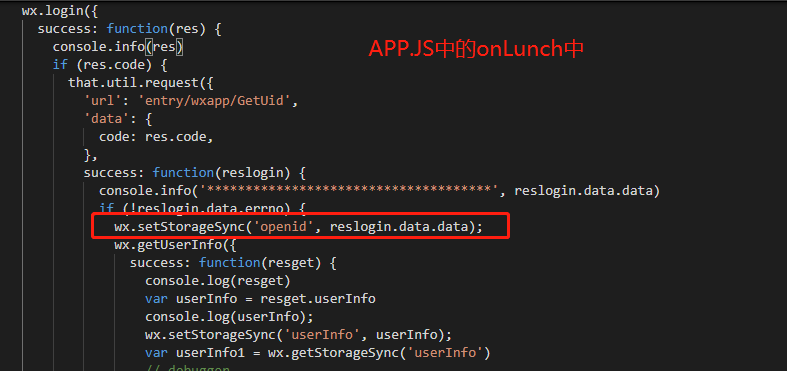This screenshot has height=371, width=787.
Task: Click the 'entry/wxapp/GetUid' url string
Action: 218,101
